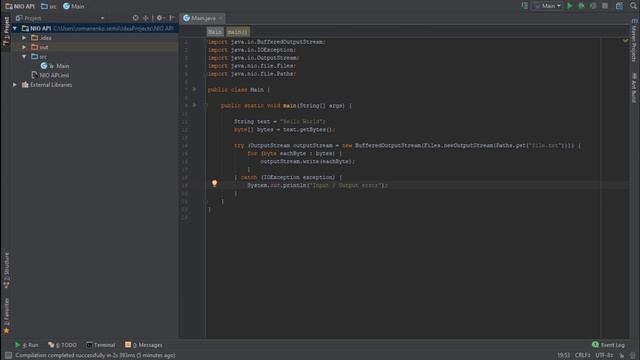Click the CRLF line separator selector
The width and height of the screenshot is (640, 360).
(x=582, y=356)
